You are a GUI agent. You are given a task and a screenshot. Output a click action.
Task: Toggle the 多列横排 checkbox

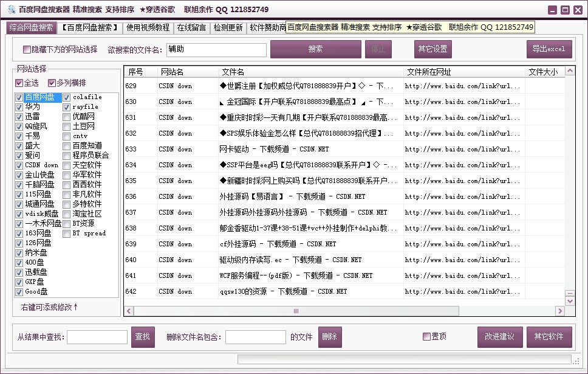(x=52, y=83)
